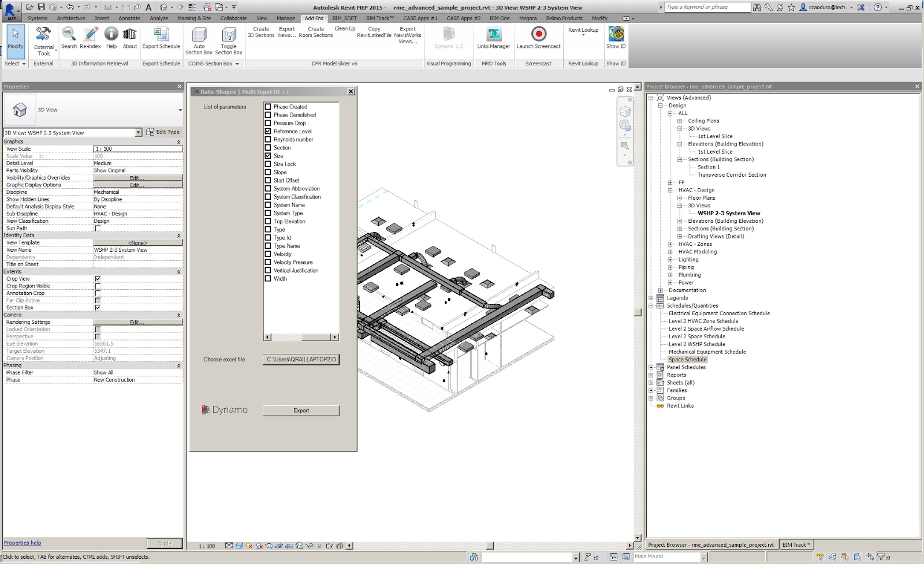Select the Auto Section Box tool
The height and width of the screenshot is (564, 924).
pos(199,40)
